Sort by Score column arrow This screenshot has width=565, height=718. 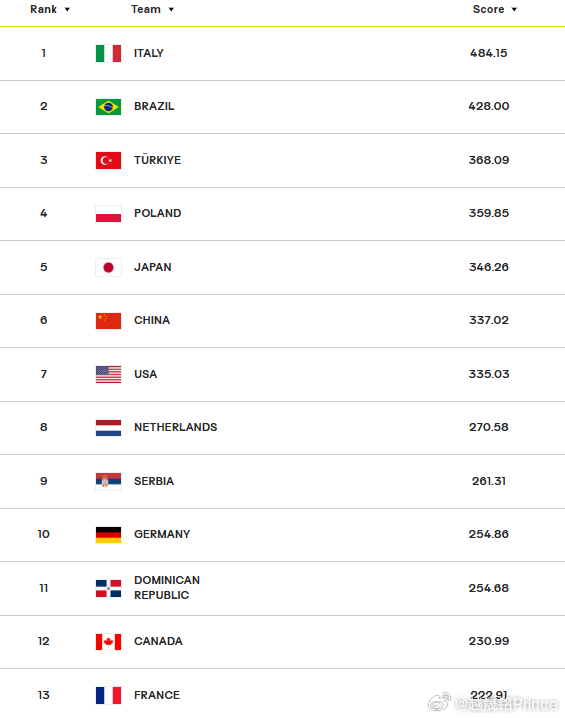(514, 10)
